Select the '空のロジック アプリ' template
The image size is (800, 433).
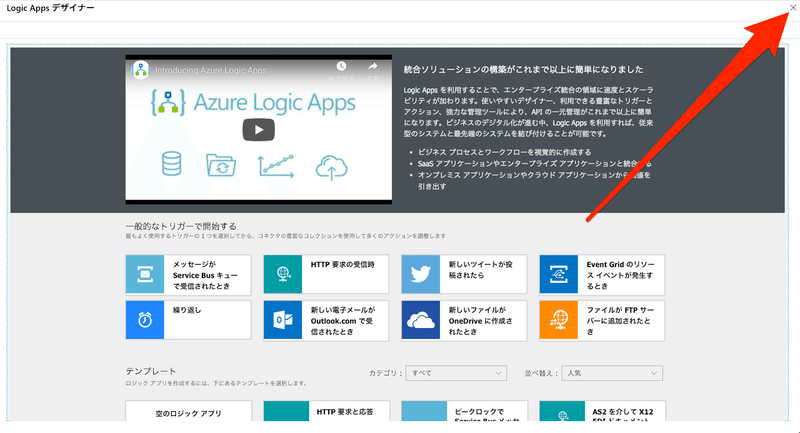[x=189, y=411]
